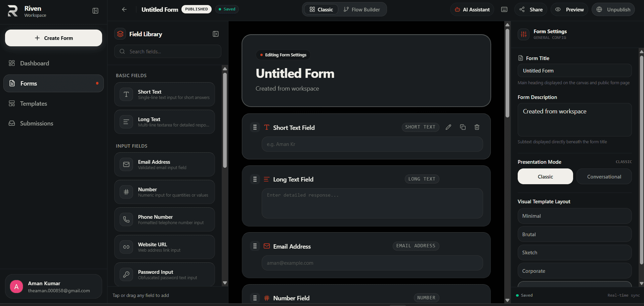Preview the form
Image resolution: width=644 pixels, height=306 pixels.
569,9
